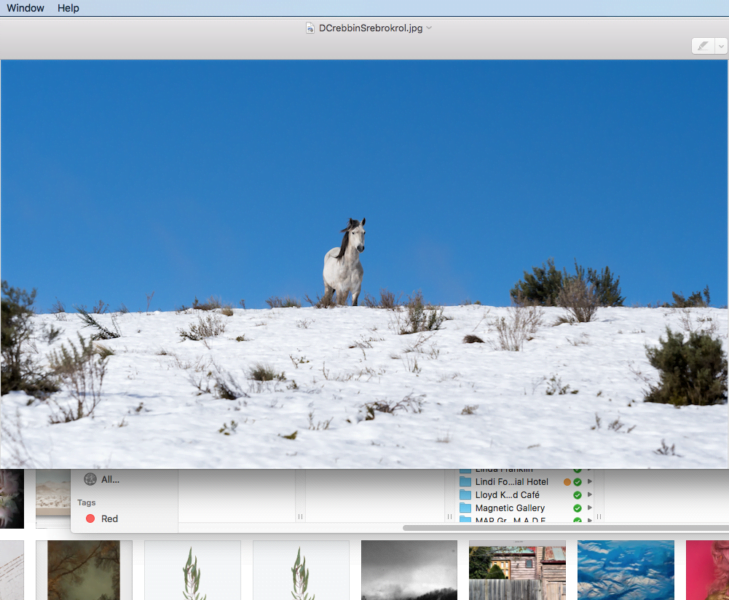The width and height of the screenshot is (729, 600).
Task: Select the Lindi hotel folder icon
Action: pos(465,482)
